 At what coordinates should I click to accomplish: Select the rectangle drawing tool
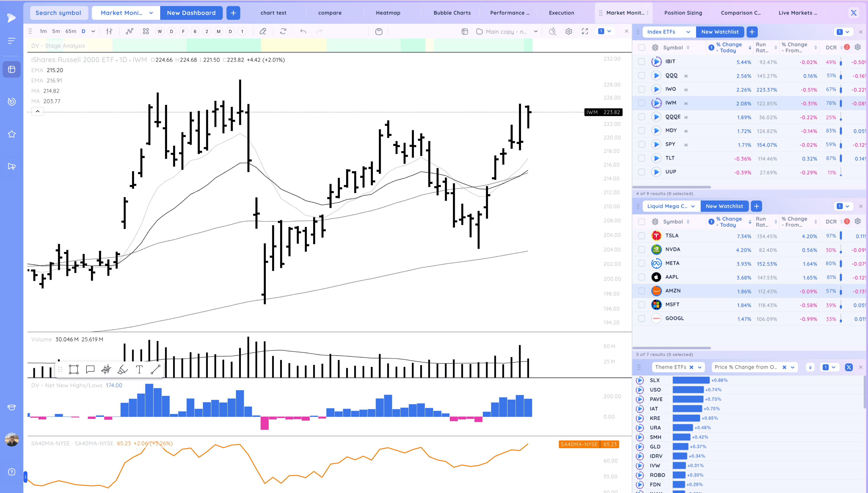coord(74,369)
